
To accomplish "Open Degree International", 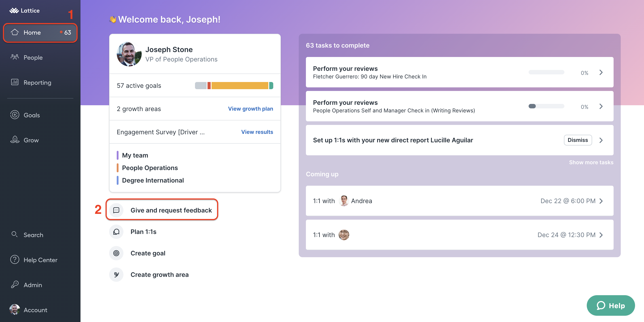I will point(153,180).
